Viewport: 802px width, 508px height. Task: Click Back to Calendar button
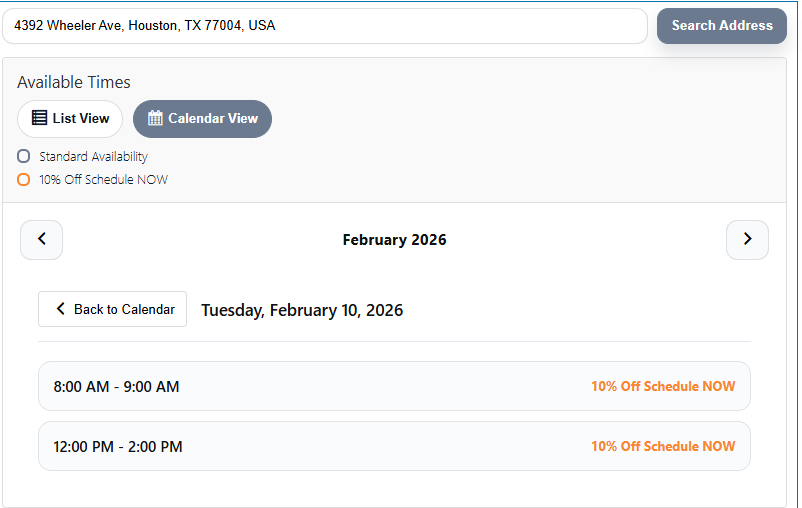112,309
